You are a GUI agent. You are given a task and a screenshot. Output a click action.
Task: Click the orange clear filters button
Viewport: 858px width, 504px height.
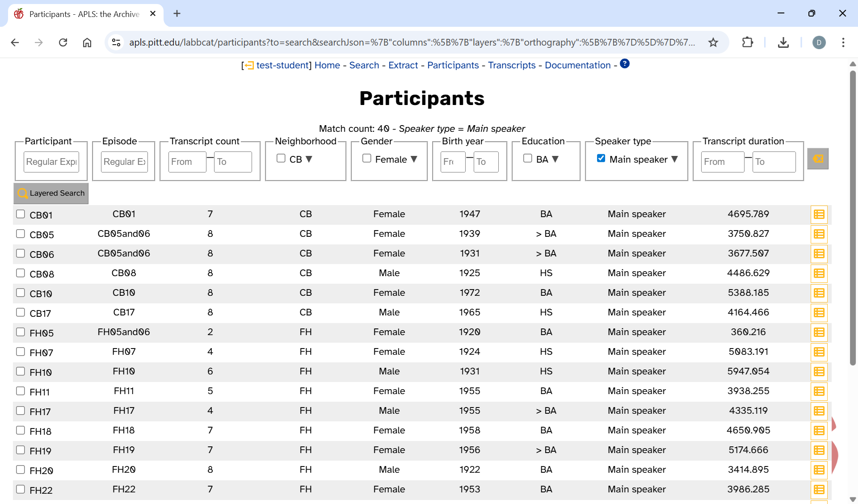point(818,159)
